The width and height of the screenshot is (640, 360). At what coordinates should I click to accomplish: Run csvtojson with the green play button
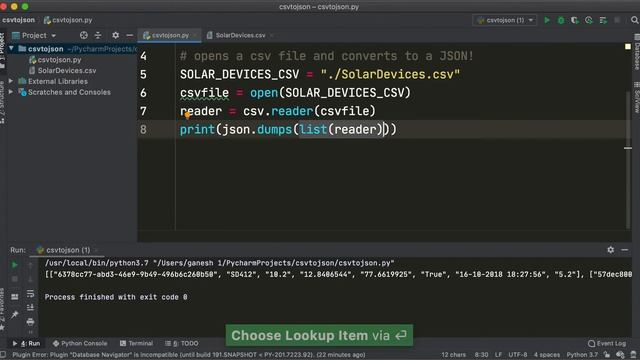point(547,20)
